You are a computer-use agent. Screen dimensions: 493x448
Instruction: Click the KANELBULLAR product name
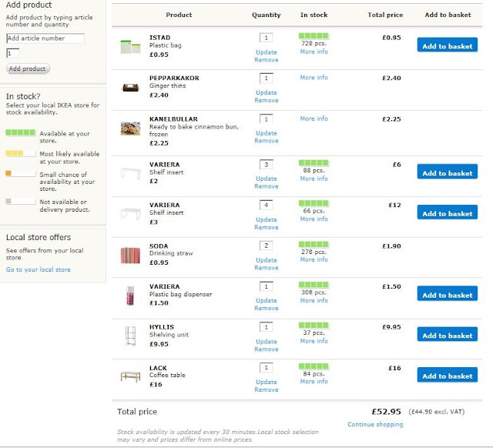173,119
